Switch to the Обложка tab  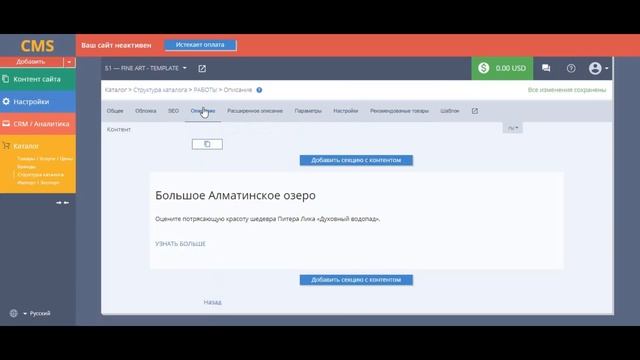(x=146, y=111)
